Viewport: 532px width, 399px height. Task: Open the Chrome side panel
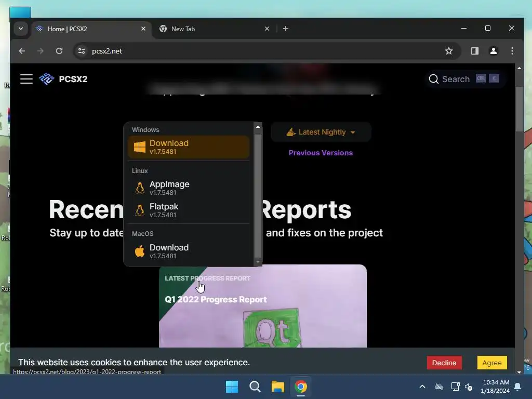(474, 51)
